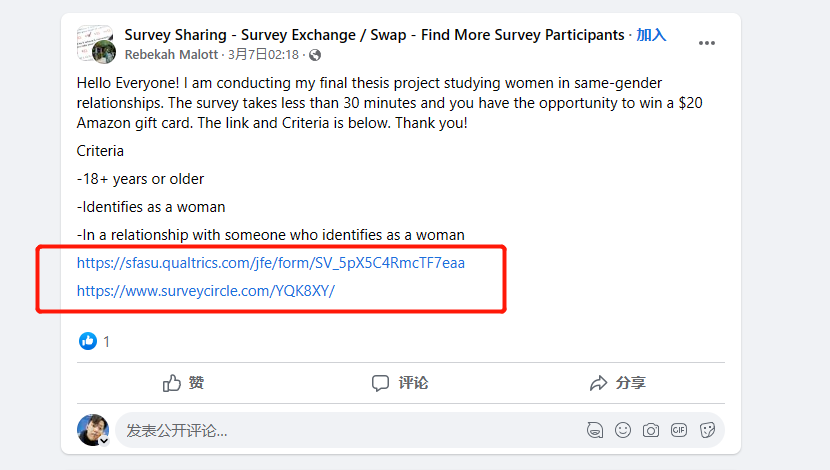Viewport: 830px width, 470px height.
Task: Click the blue like reaction icon
Action: [x=88, y=341]
